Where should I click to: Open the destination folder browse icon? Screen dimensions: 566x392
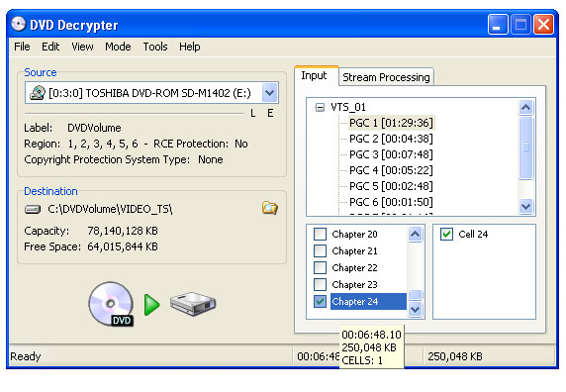pos(270,208)
